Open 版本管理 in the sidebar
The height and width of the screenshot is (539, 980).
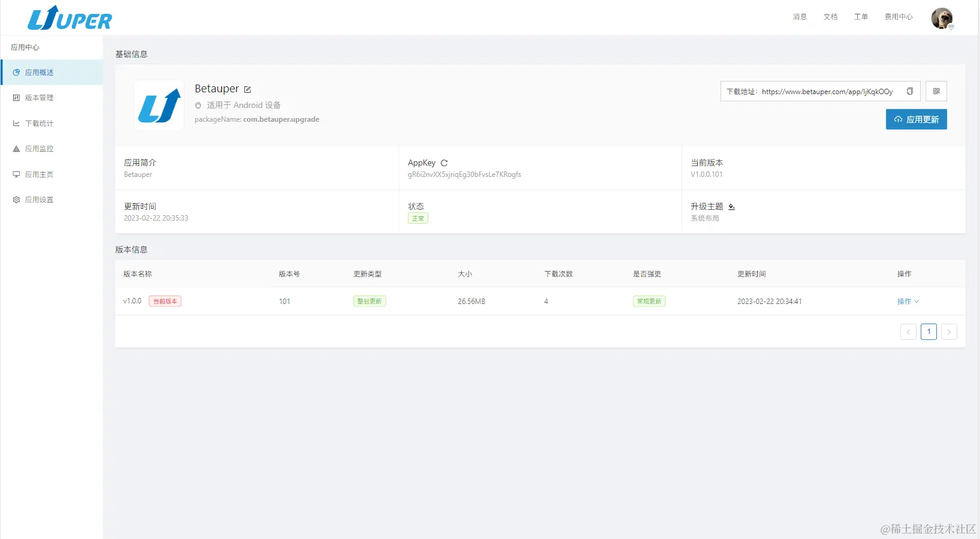[x=52, y=98]
